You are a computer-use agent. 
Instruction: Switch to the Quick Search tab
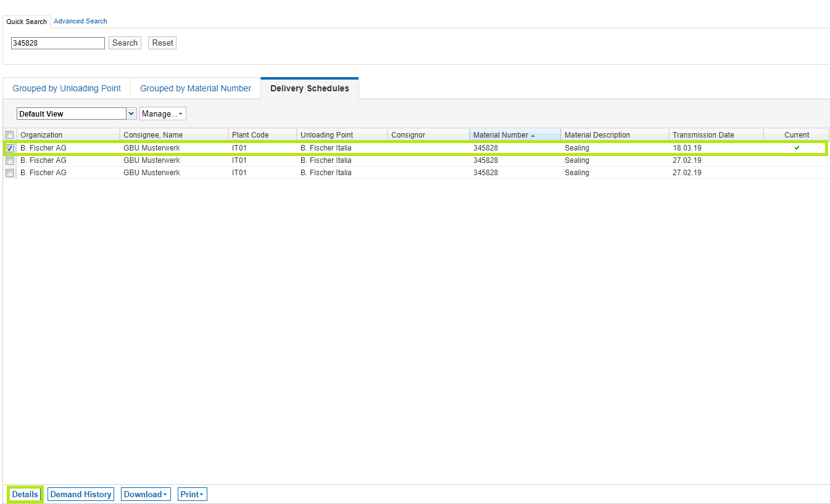coord(27,22)
